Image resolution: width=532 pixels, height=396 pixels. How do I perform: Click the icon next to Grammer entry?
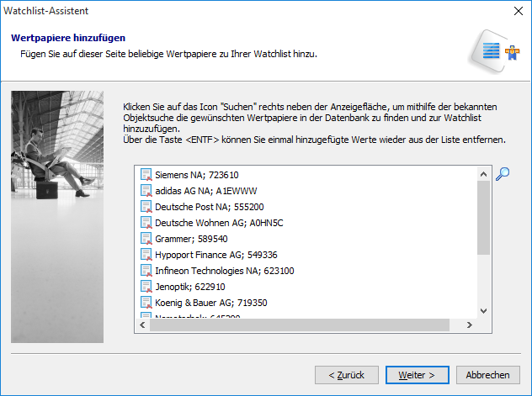(146, 239)
